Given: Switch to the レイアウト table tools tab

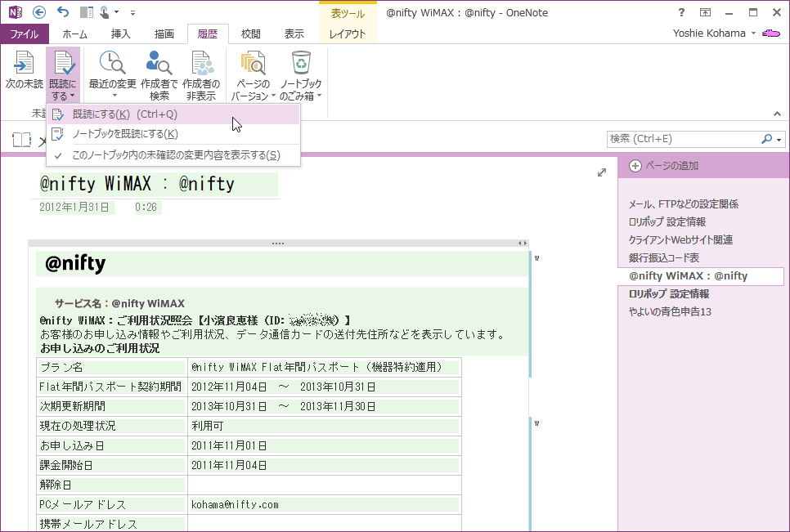Looking at the screenshot, I should pyautogui.click(x=348, y=34).
